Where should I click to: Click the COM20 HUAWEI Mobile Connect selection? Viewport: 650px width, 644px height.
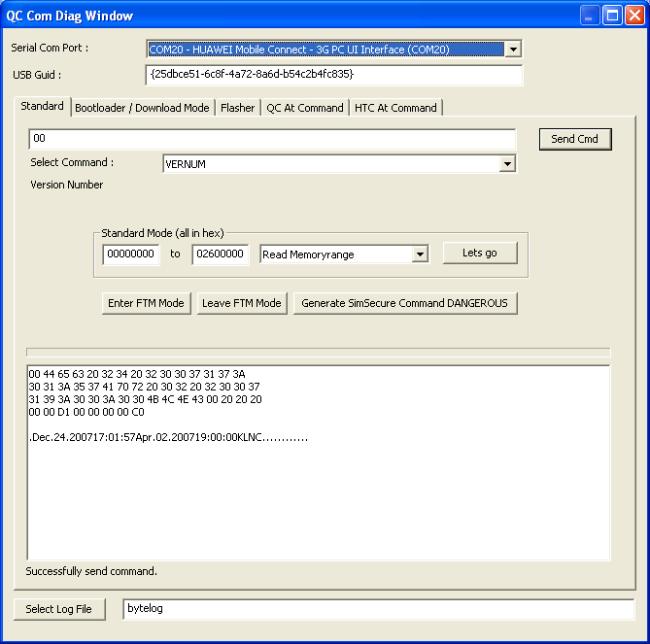[x=325, y=50]
